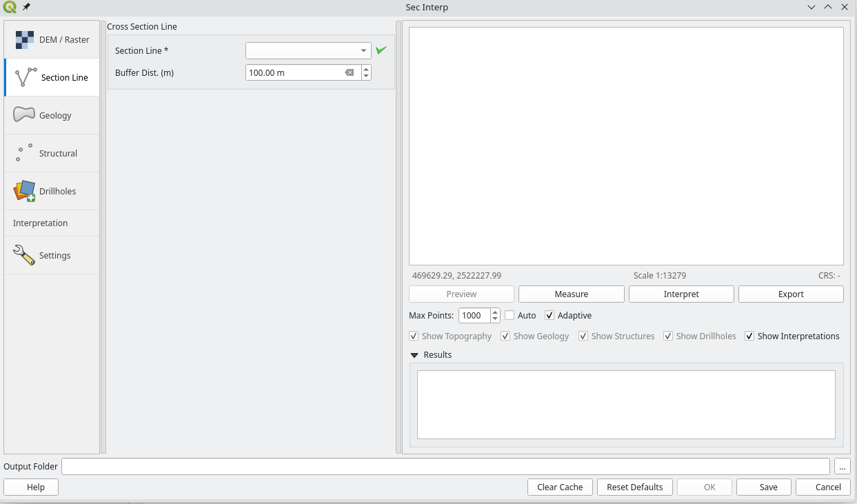Click the Interpret button

click(x=680, y=294)
